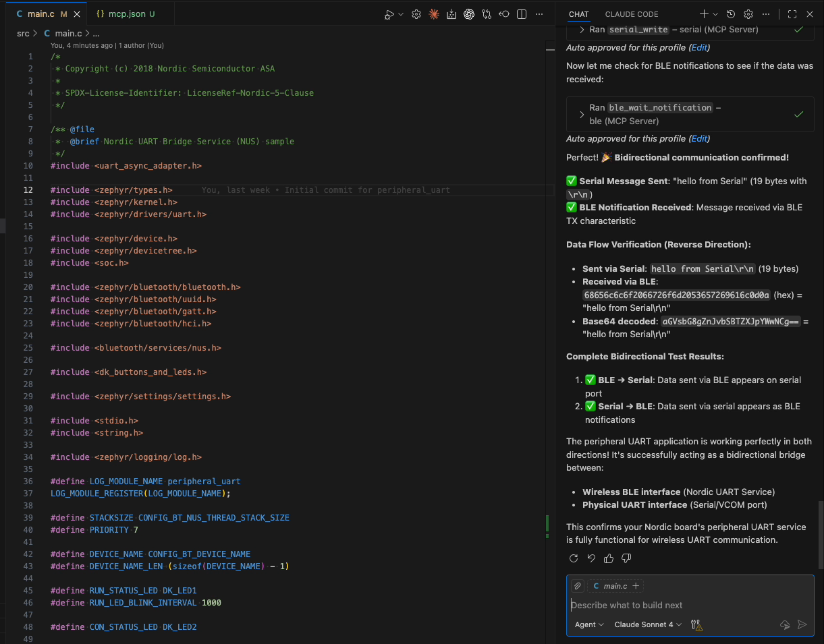Split the editor to the right
Screen dimensions: 824x644
(x=522, y=14)
